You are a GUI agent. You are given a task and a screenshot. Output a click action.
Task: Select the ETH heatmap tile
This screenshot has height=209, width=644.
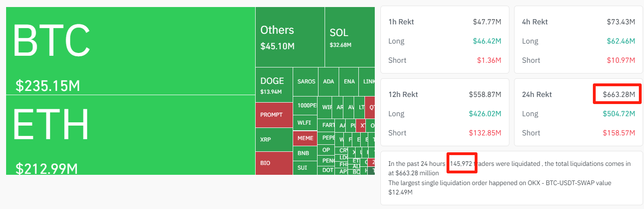tap(130, 135)
